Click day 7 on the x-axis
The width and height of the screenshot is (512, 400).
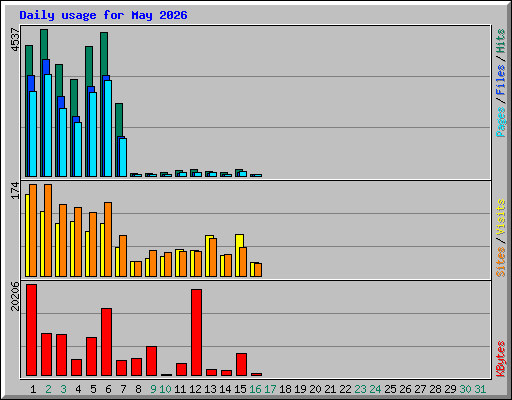(123, 389)
